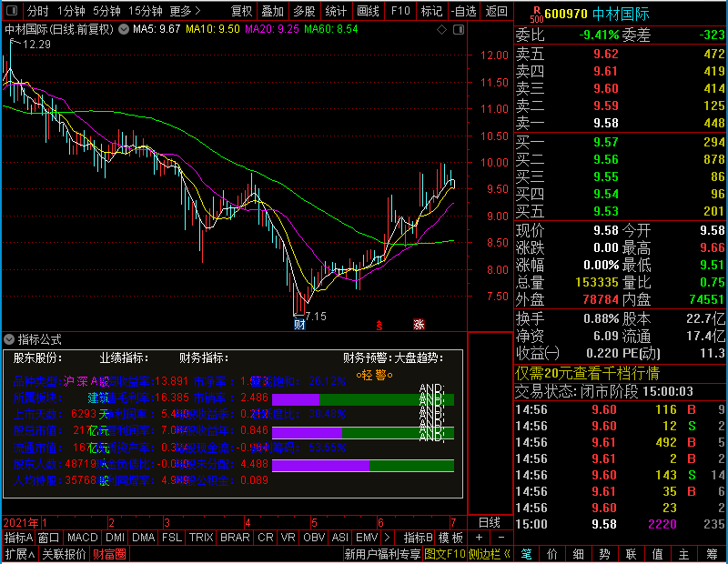Viewport: 728px width, 564px height.
Task: Switch to 分时 view
Action: (x=37, y=11)
